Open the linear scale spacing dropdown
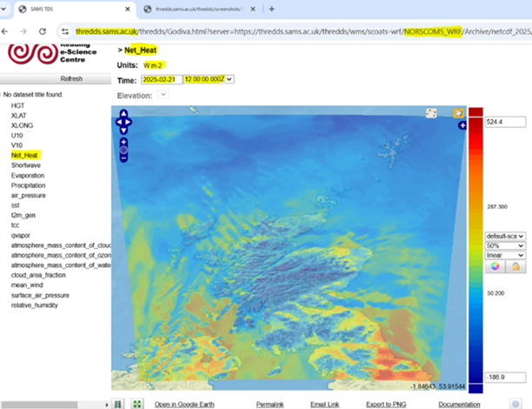The image size is (532, 409). point(505,255)
